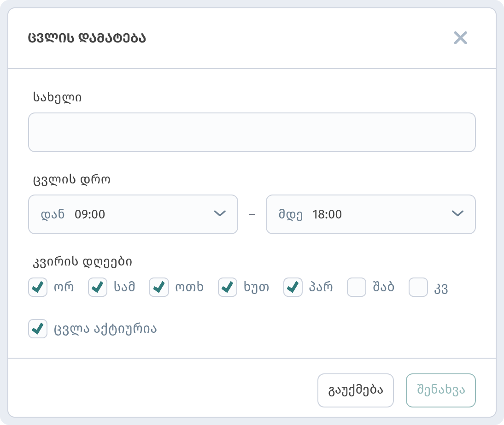504x425 pixels.
Task: Click the შენახვა save button
Action: [x=441, y=390]
